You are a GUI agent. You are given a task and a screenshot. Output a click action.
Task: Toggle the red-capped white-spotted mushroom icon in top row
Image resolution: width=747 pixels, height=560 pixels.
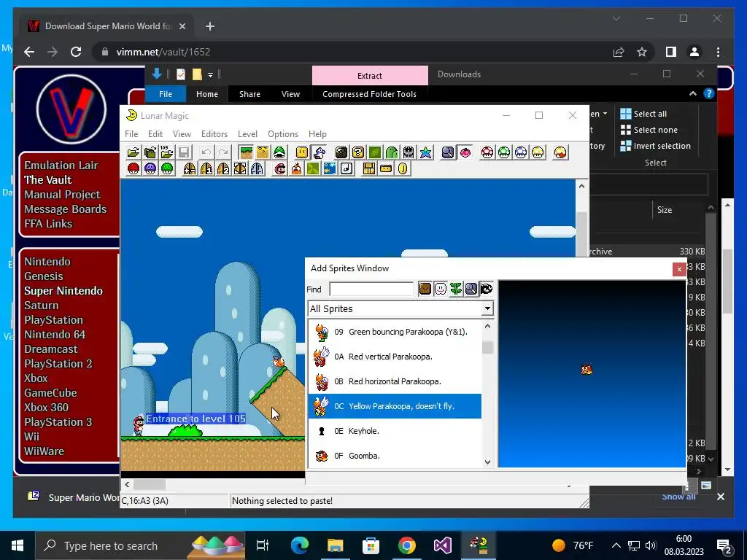pyautogui.click(x=487, y=152)
